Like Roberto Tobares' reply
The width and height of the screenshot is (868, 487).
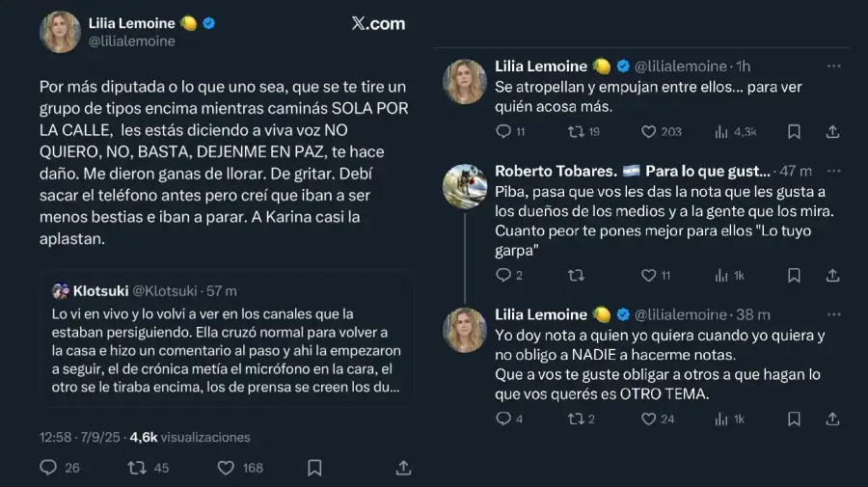[x=649, y=276]
